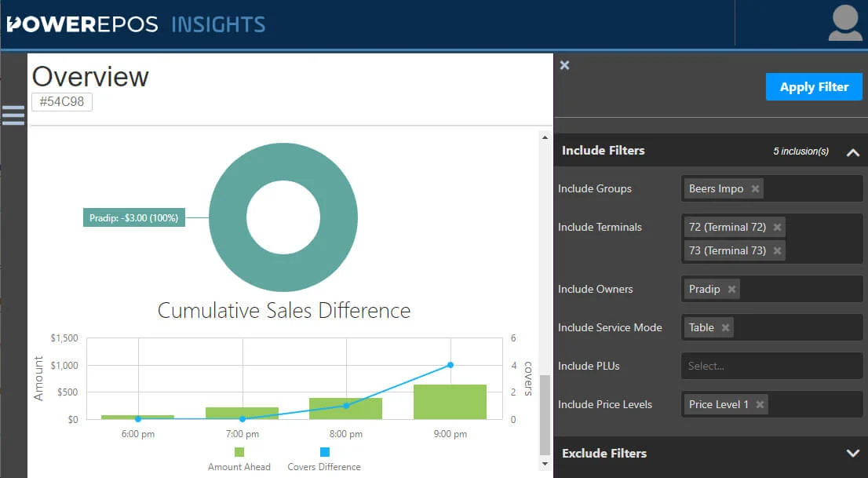Click the scrollbar down arrow
Screen dimensions: 868x478
pyautogui.click(x=545, y=464)
